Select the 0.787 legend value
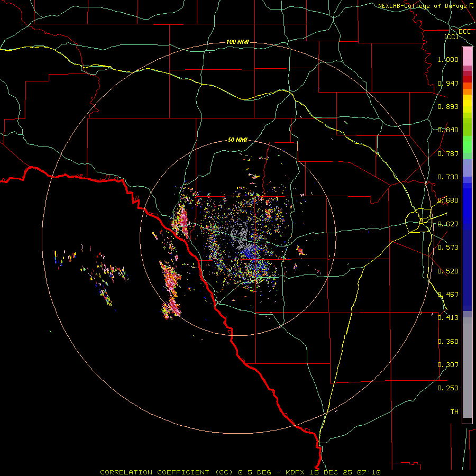Screen dimensions: 476x476 pyautogui.click(x=448, y=153)
